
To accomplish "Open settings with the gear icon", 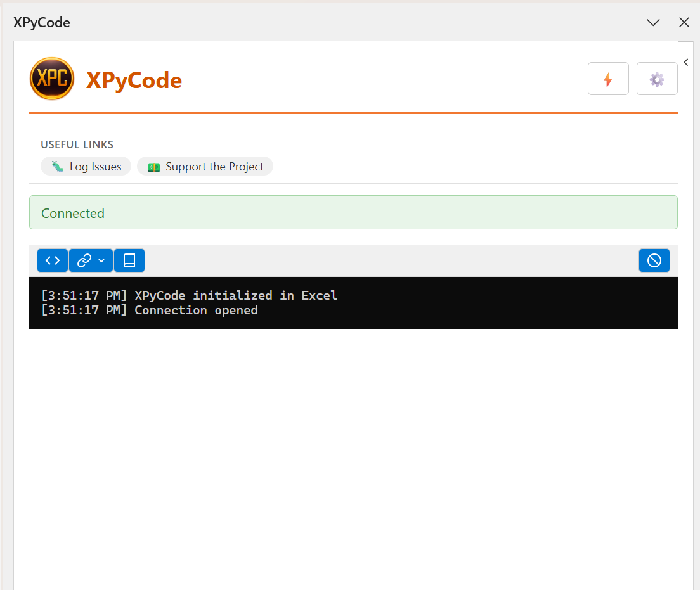I will 657,79.
